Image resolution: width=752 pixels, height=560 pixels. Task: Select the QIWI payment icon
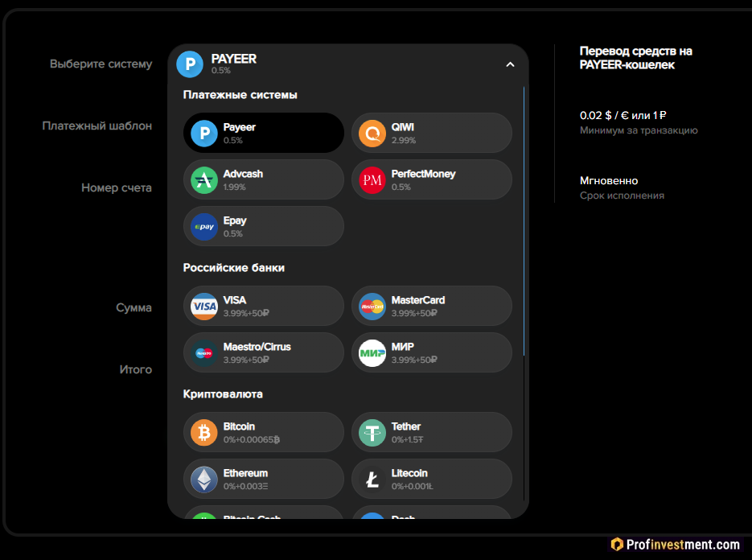[372, 133]
